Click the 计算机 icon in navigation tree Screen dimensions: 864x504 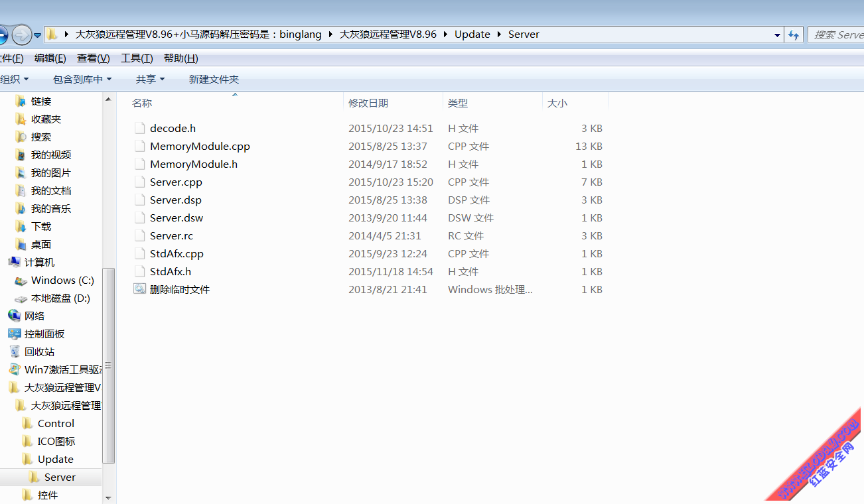point(14,262)
